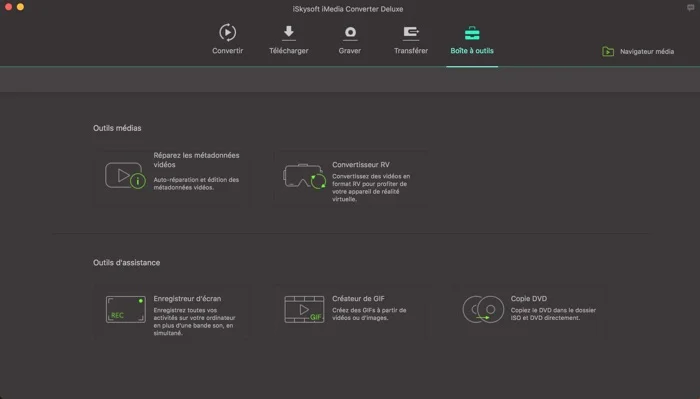Switch to the Graver tab label
700x399 pixels.
[350, 51]
